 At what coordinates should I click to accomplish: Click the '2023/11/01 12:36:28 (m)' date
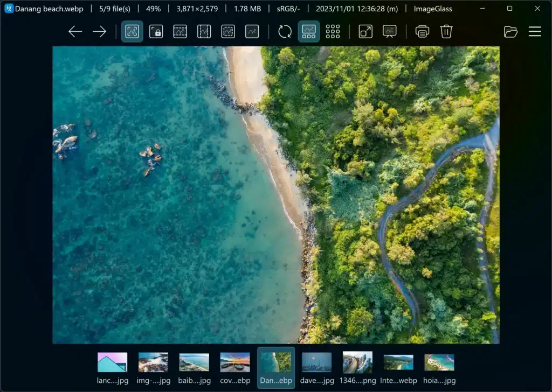(357, 9)
